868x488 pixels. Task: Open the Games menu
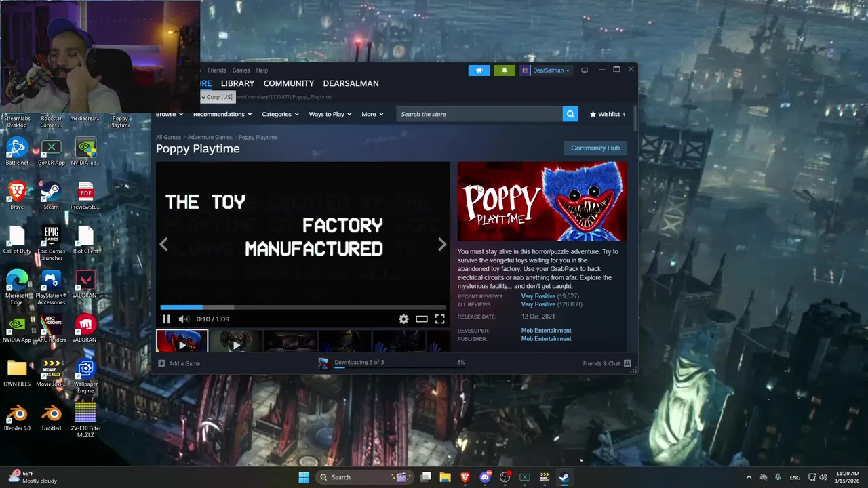tap(241, 70)
